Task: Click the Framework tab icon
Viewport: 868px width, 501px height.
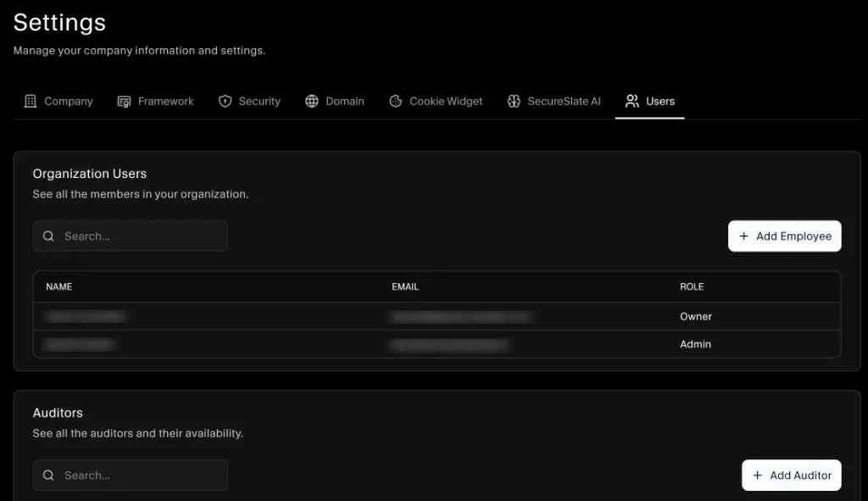Action: [x=124, y=101]
